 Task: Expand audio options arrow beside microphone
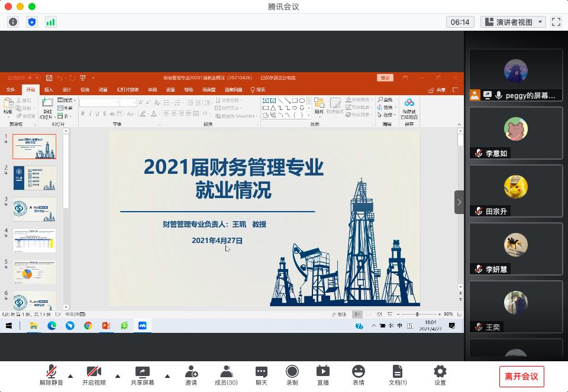point(70,375)
